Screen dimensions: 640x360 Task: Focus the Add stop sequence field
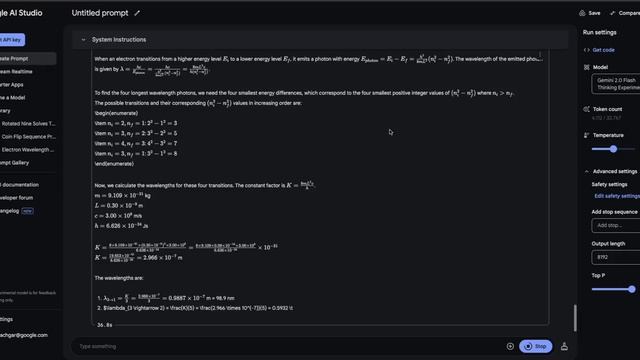[616, 225]
